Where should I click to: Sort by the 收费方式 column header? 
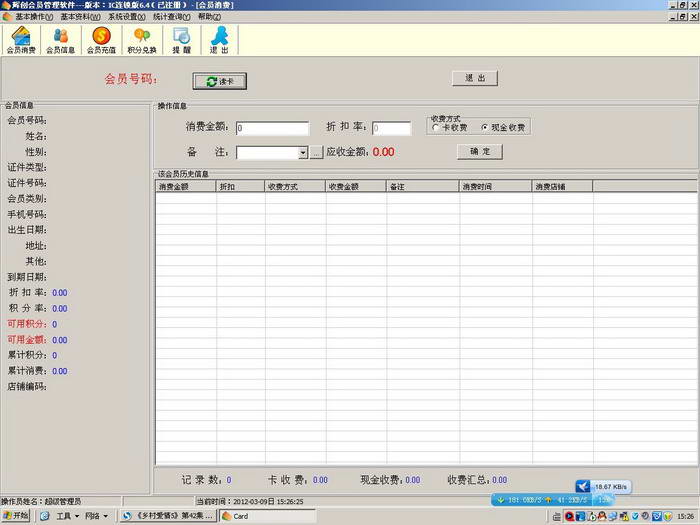pos(295,186)
